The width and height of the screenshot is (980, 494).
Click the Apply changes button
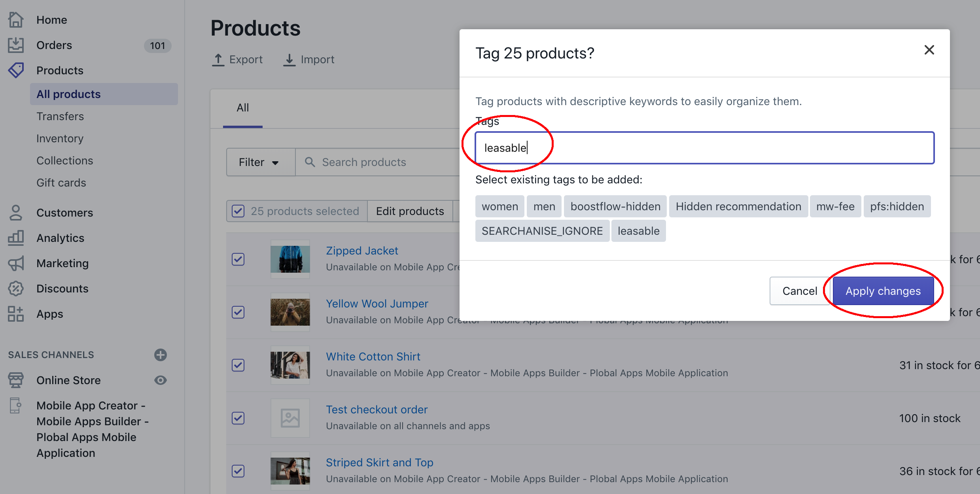click(x=883, y=291)
